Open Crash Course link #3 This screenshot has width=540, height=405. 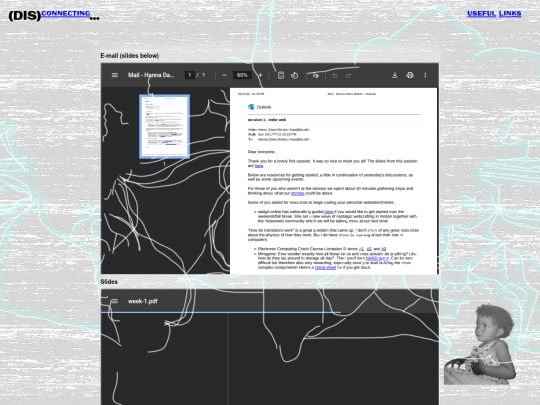tap(384, 249)
